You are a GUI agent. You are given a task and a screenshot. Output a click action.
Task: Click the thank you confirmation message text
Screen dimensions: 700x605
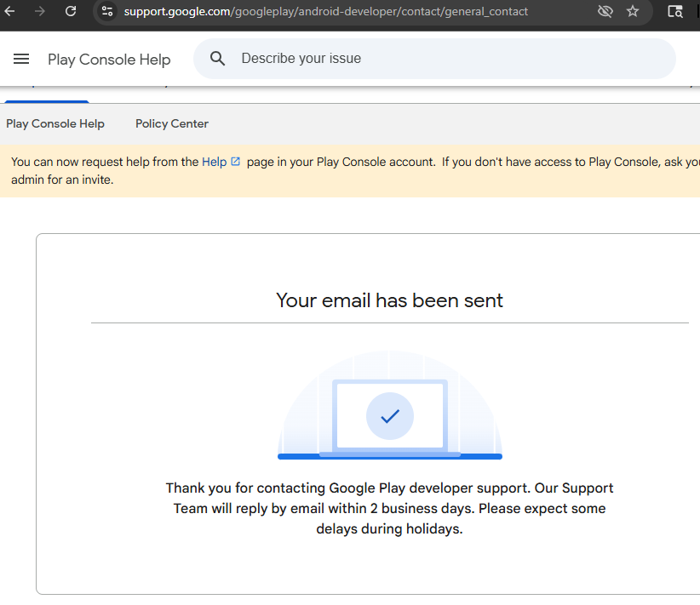[389, 508]
